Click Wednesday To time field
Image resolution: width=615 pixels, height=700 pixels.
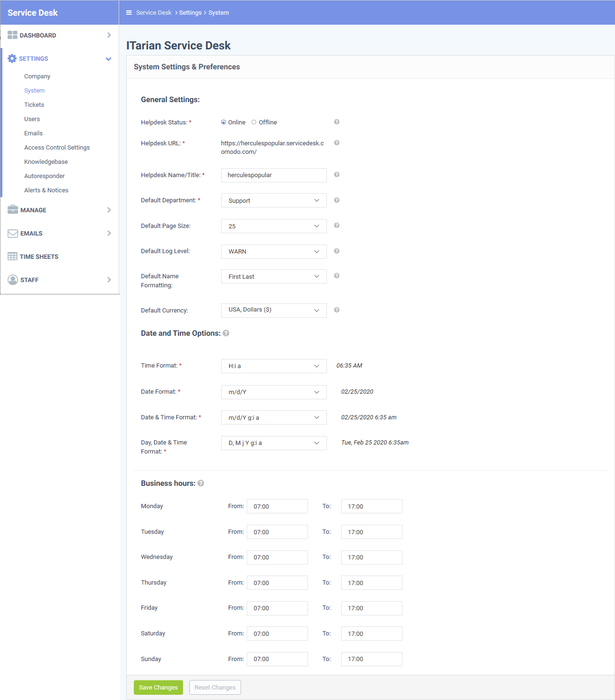372,558
